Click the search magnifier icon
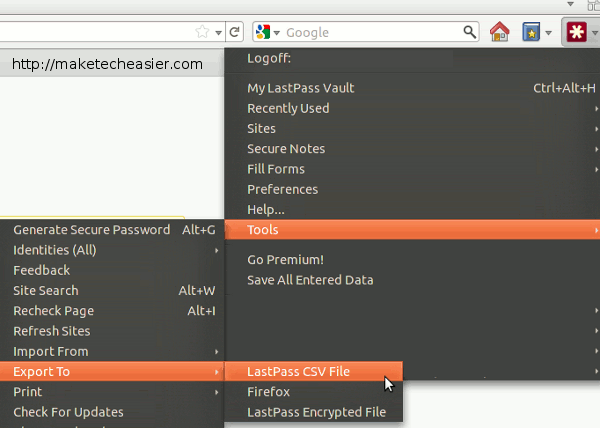600x428 pixels. pos(470,32)
